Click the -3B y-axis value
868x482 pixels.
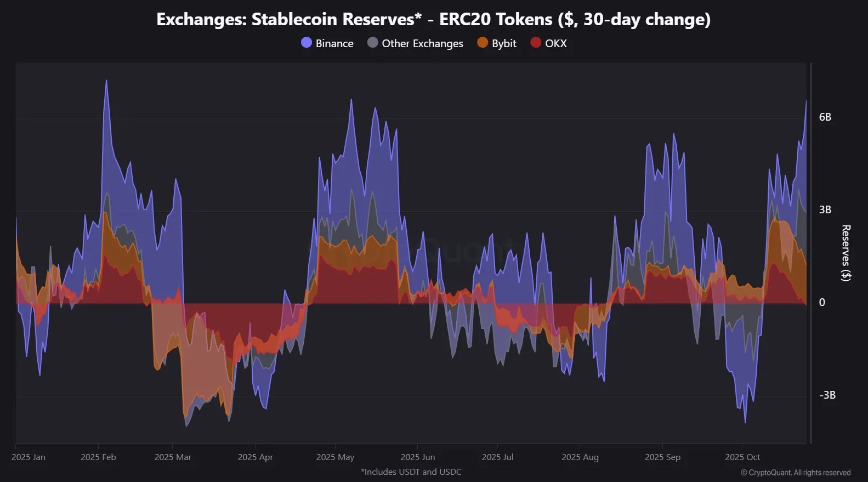click(827, 395)
